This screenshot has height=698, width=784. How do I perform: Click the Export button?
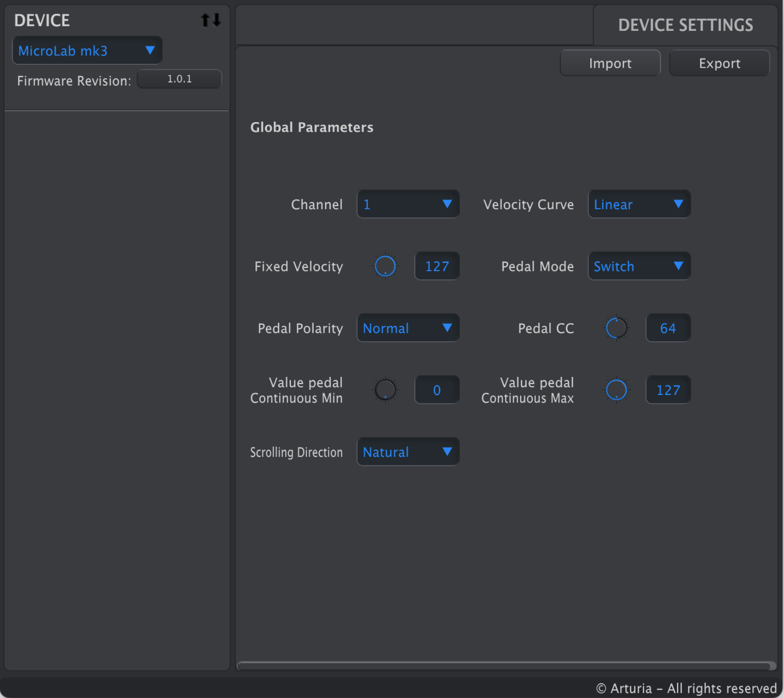719,63
